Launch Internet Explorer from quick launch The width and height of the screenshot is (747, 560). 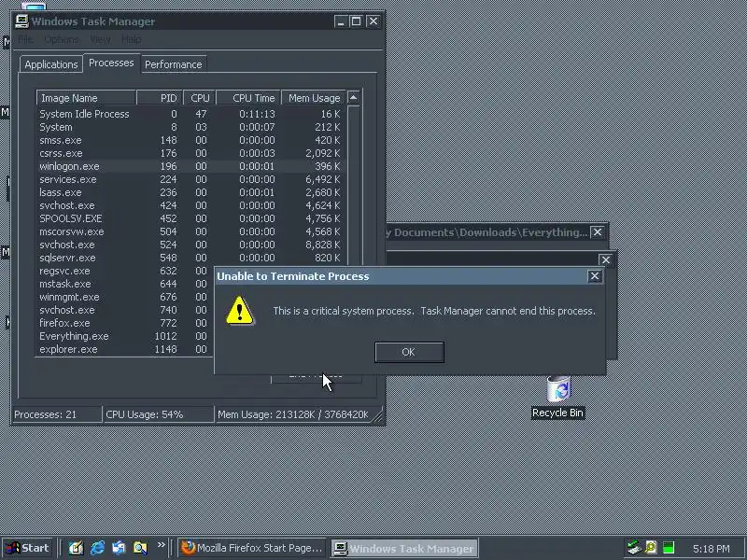coord(97,548)
